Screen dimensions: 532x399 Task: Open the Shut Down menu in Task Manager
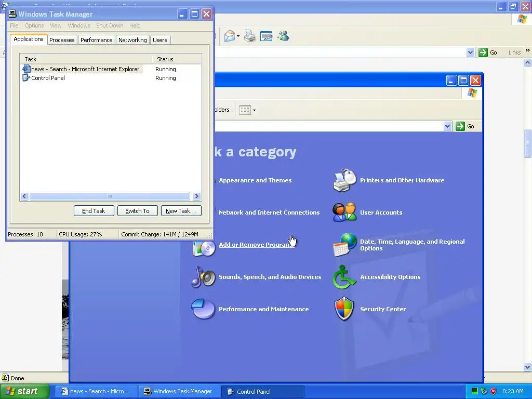(x=110, y=25)
